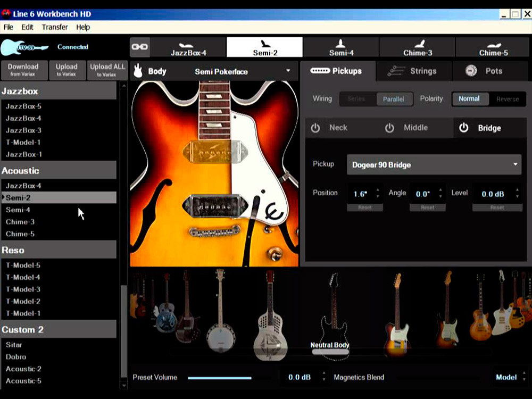Toggle the Neck pickup power switch

coord(314,128)
